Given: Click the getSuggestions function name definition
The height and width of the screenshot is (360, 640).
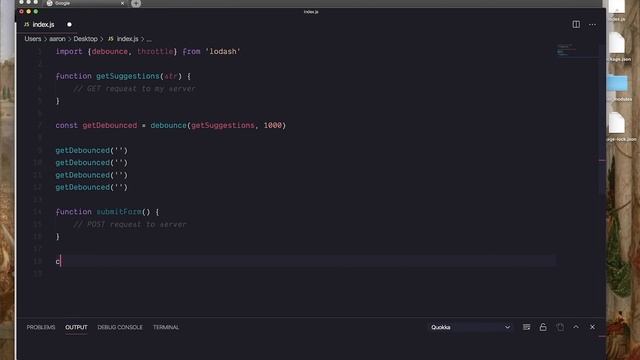Looking at the screenshot, I should click(127, 76).
